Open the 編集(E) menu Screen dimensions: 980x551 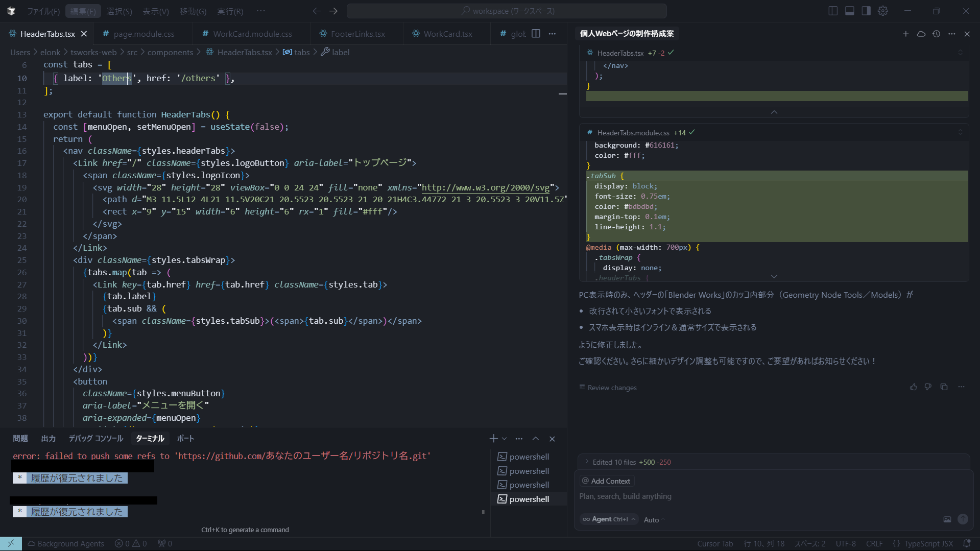[x=83, y=11]
